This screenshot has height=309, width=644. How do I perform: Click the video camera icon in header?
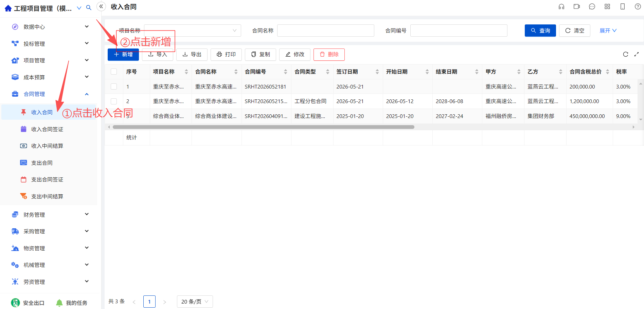click(577, 6)
